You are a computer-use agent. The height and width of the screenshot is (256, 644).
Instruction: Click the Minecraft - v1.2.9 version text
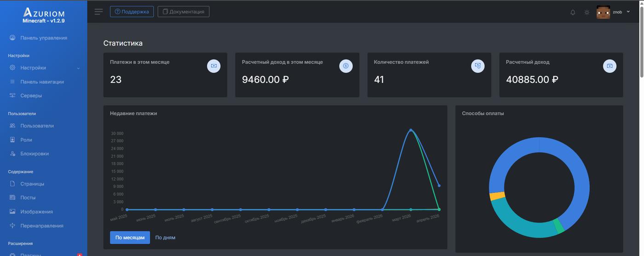[x=44, y=21]
